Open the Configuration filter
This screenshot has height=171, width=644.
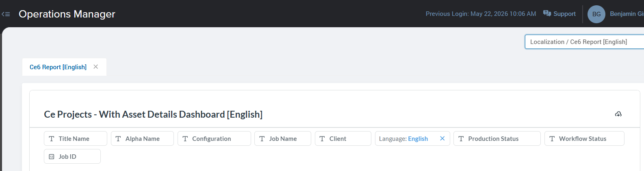coord(214,138)
